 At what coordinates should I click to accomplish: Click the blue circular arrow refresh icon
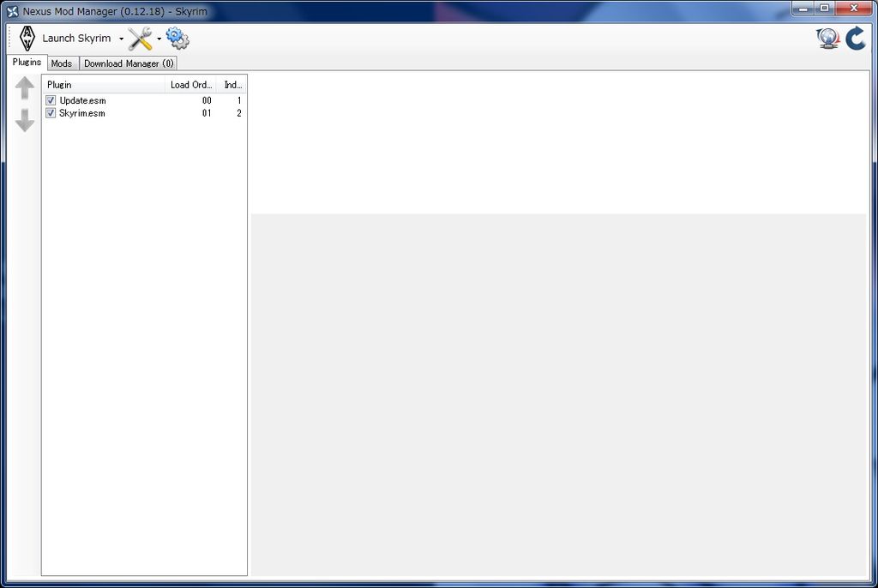tap(856, 39)
